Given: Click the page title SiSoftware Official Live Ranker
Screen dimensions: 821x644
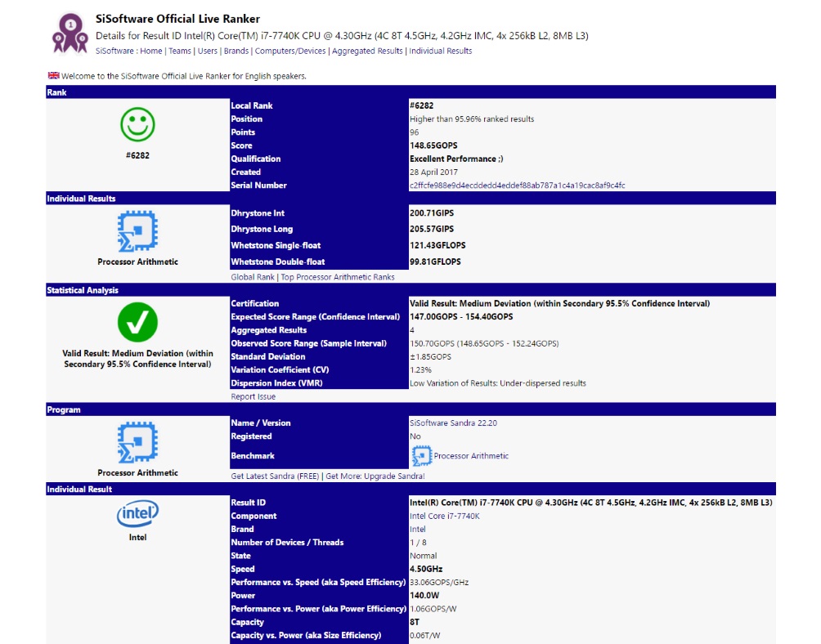Looking at the screenshot, I should coord(177,19).
